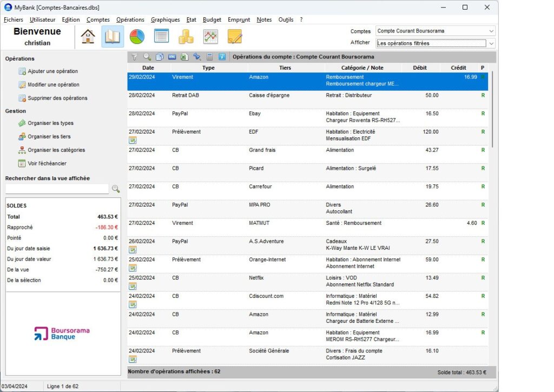Sort by the Date column header
The height and width of the screenshot is (392, 554).
(x=148, y=68)
